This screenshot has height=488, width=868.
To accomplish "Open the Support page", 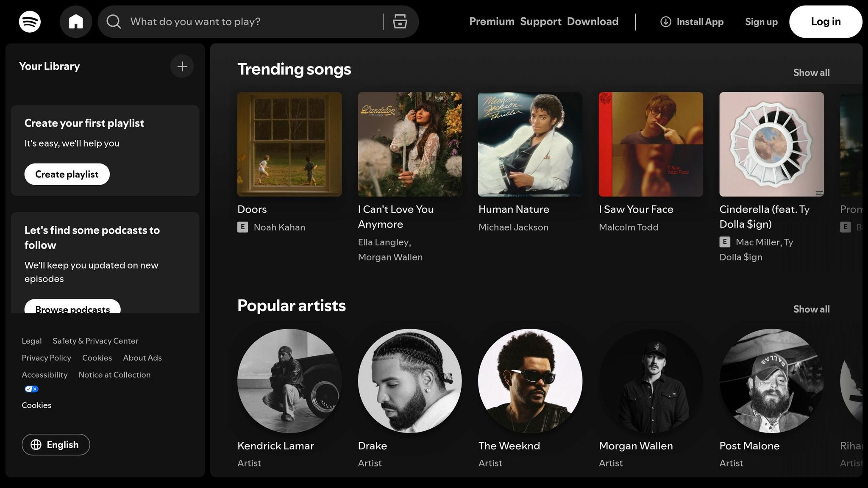I will tap(540, 22).
